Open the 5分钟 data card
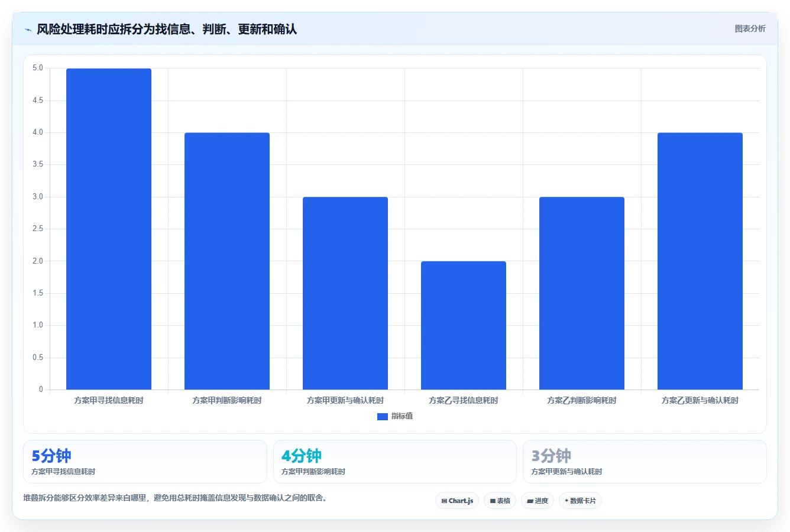The height and width of the screenshot is (532, 790). click(145, 462)
